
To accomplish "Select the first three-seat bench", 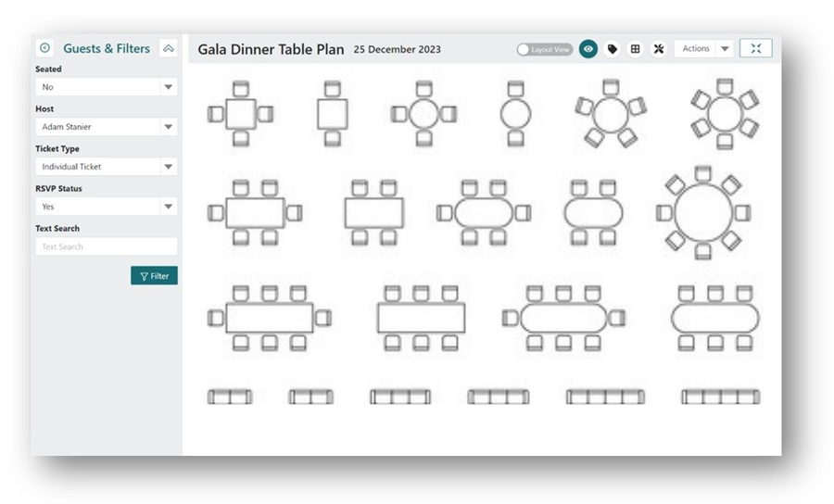I will [x=230, y=397].
